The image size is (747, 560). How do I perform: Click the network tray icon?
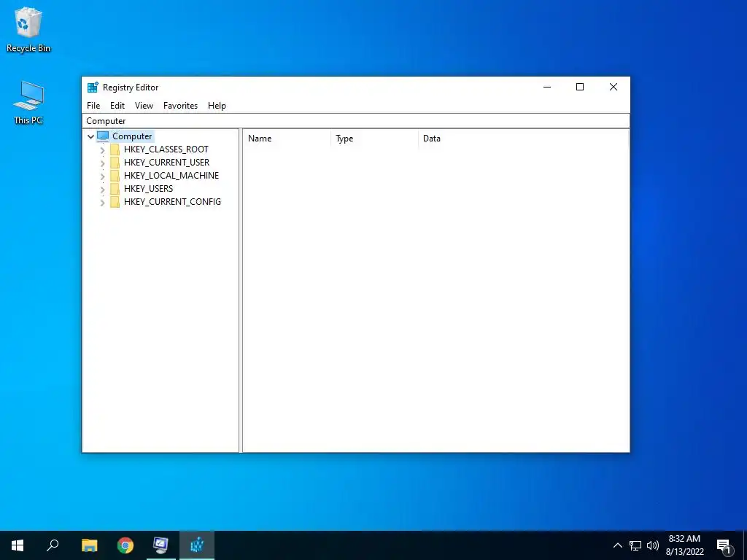pyautogui.click(x=635, y=545)
